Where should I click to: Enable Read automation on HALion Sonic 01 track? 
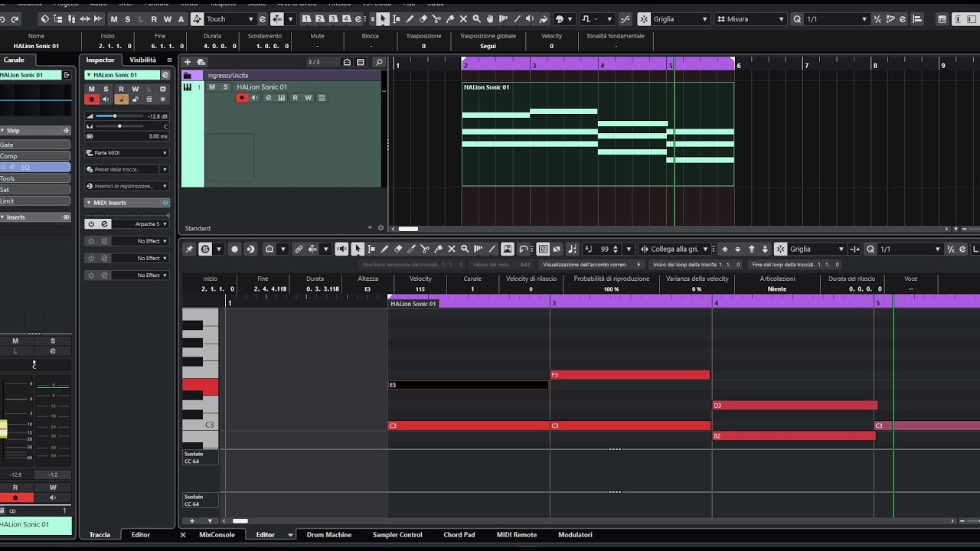[295, 97]
